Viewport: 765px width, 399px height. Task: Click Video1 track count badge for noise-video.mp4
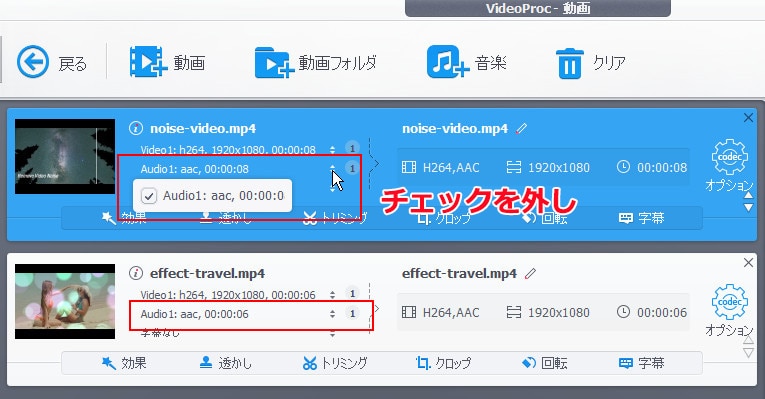click(x=352, y=148)
